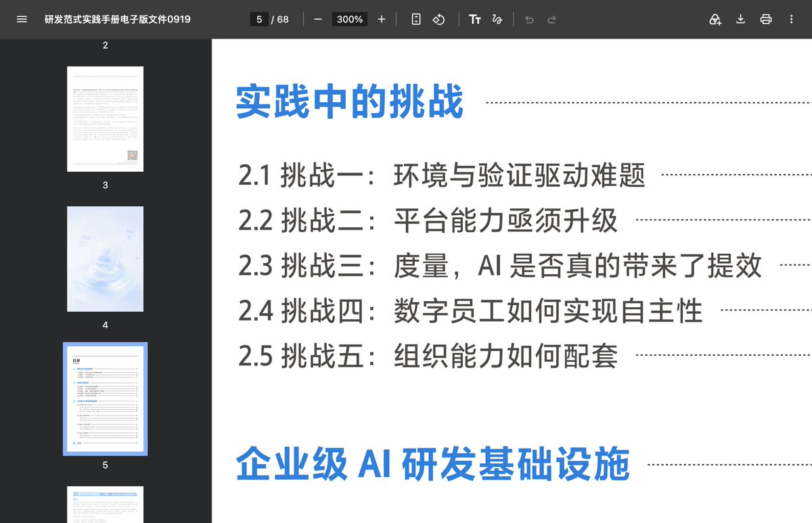Image resolution: width=812 pixels, height=523 pixels.
Task: Rotate the document counterclockwise
Action: pyautogui.click(x=438, y=19)
